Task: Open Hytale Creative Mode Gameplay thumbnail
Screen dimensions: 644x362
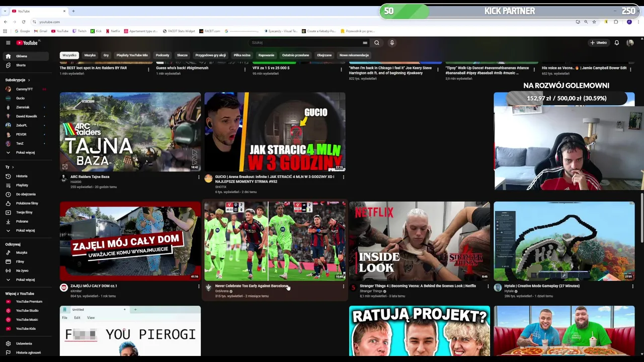Action: 564,241
